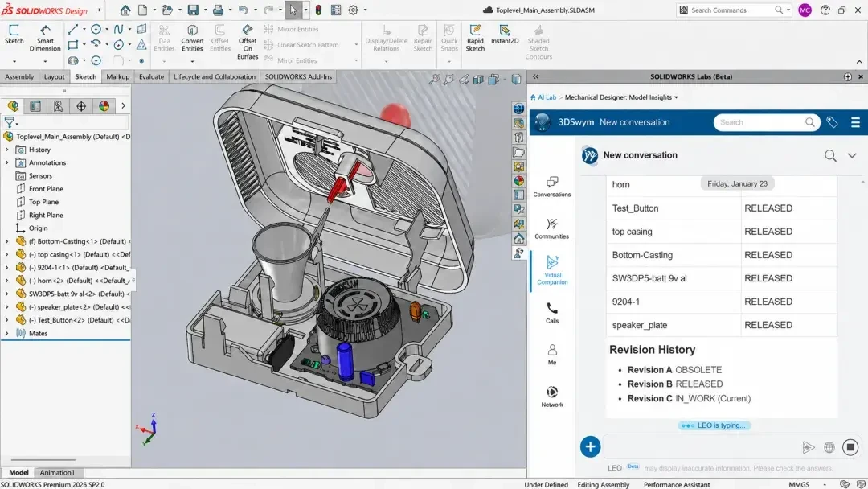The height and width of the screenshot is (489, 868).
Task: Click the AI Lab breadcrumb link
Action: (547, 97)
